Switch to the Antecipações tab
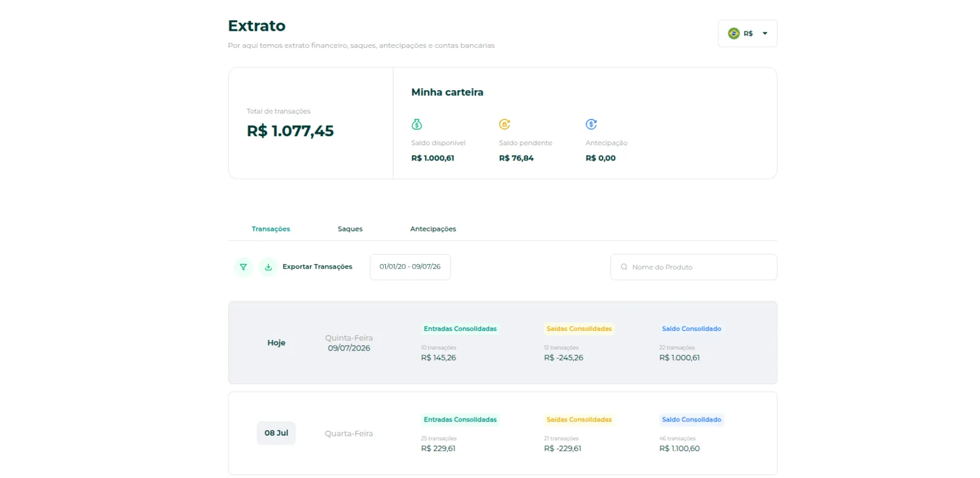The image size is (980, 478). click(433, 229)
